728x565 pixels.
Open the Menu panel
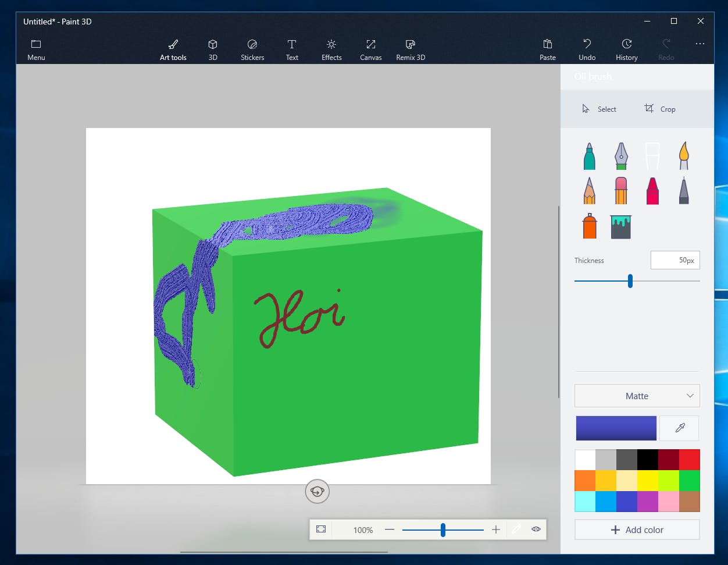pyautogui.click(x=35, y=49)
